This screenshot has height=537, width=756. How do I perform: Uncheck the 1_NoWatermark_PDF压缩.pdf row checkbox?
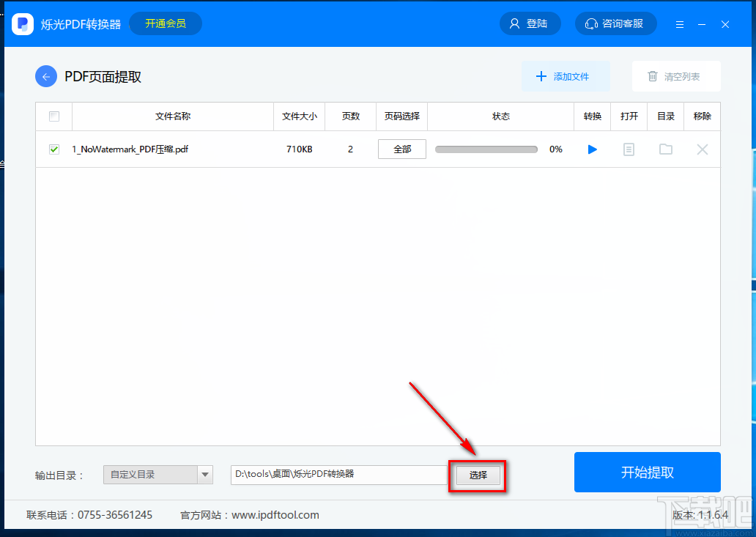pyautogui.click(x=54, y=149)
